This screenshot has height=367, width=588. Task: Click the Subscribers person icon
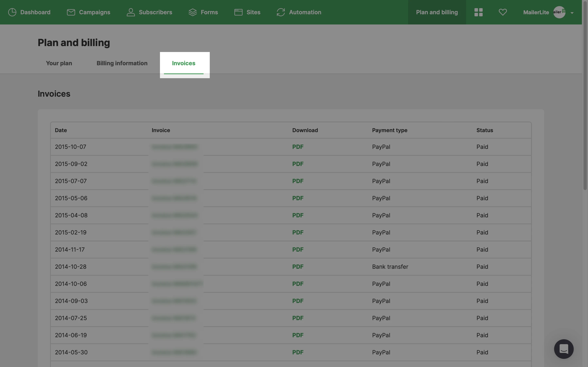click(x=131, y=12)
